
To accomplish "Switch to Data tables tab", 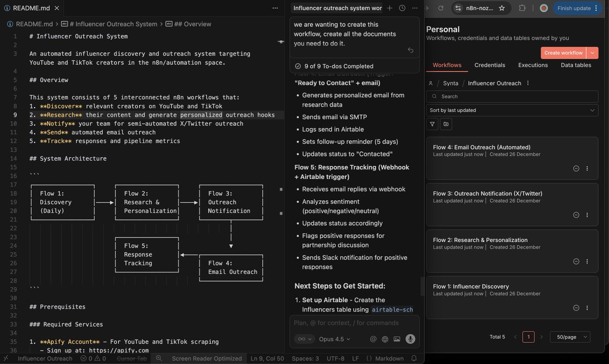I will tap(576, 65).
